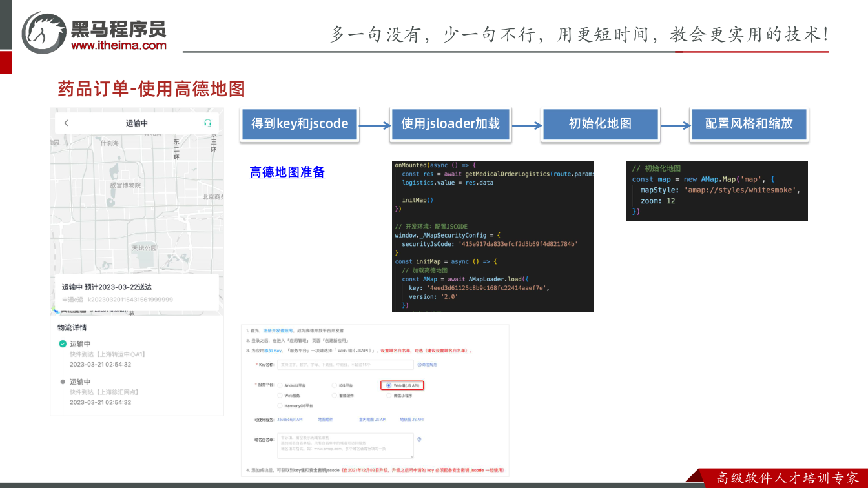The height and width of the screenshot is (488, 868).
Task: Click into the 域名白名单 text area
Action: click(x=346, y=445)
